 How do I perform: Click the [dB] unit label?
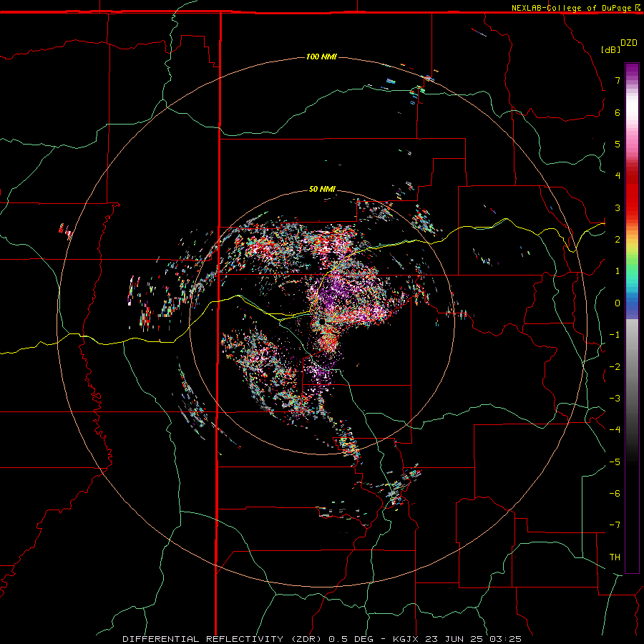point(610,49)
